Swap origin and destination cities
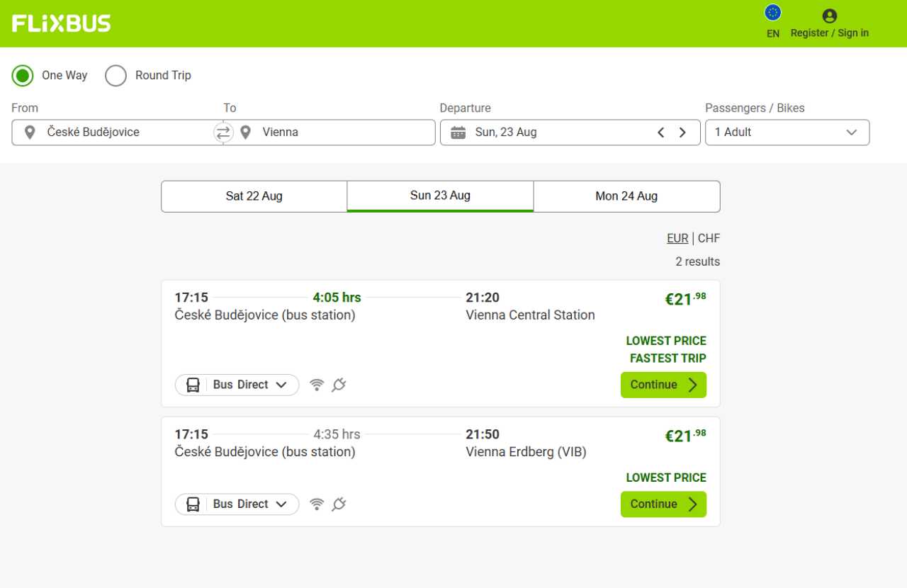Viewport: 907px width, 588px height. coord(223,132)
